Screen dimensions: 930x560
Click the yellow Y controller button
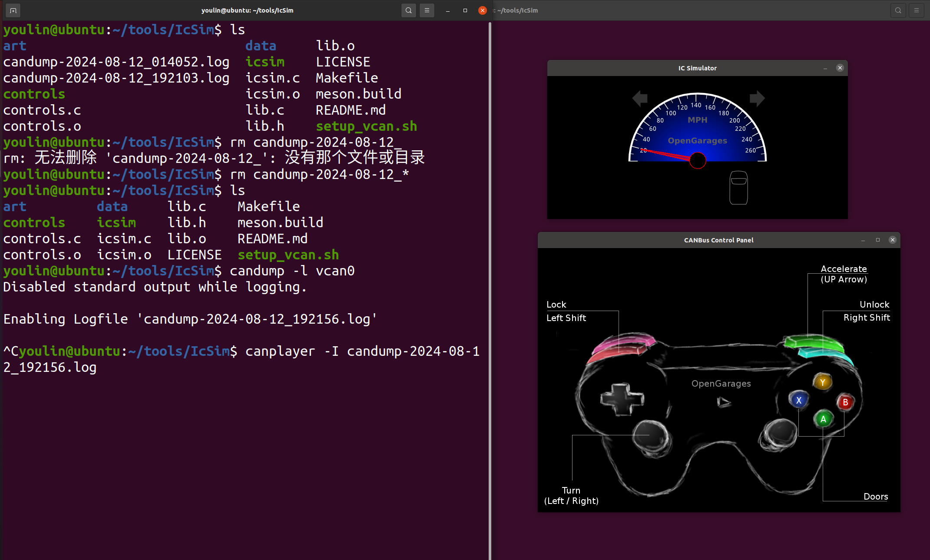click(x=822, y=382)
